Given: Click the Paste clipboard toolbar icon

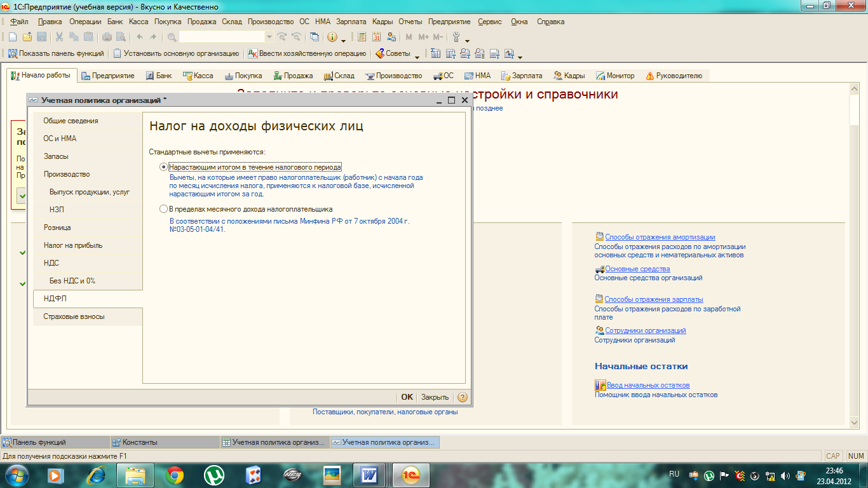Looking at the screenshot, I should [88, 37].
